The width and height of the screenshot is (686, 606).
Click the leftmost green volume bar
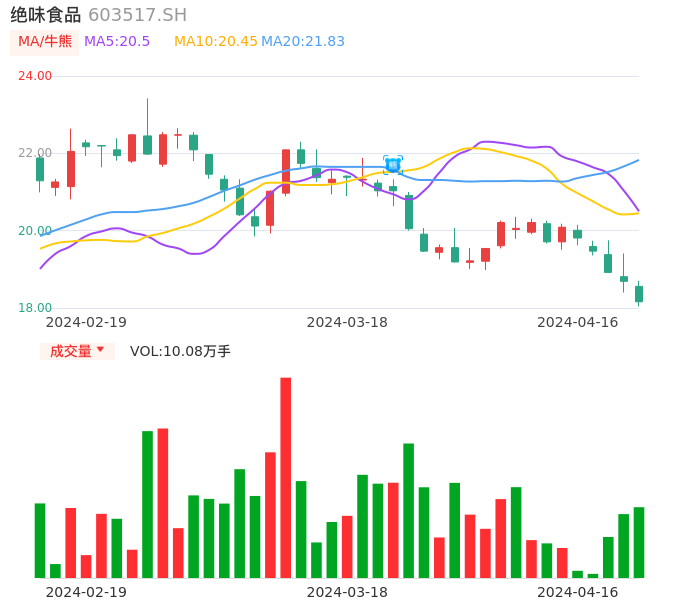[40, 540]
